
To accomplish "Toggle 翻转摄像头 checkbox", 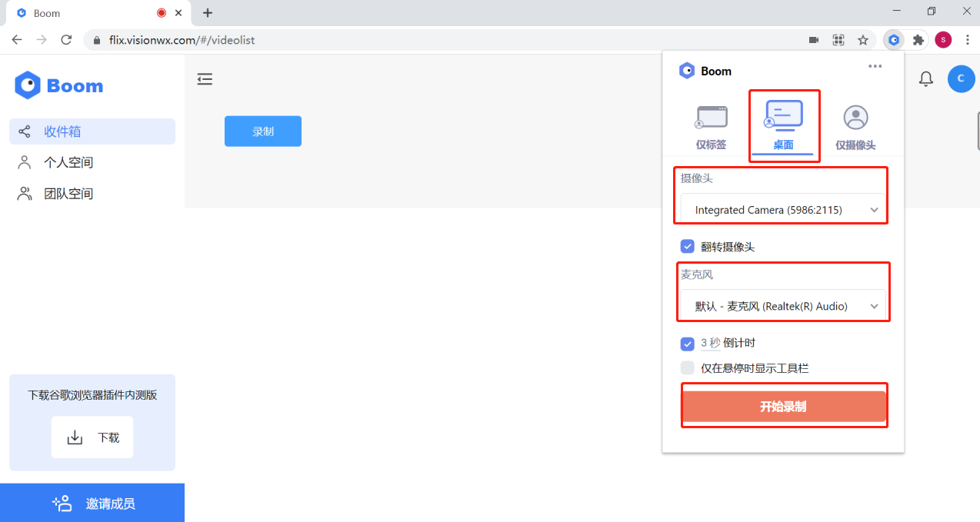I will pyautogui.click(x=688, y=247).
